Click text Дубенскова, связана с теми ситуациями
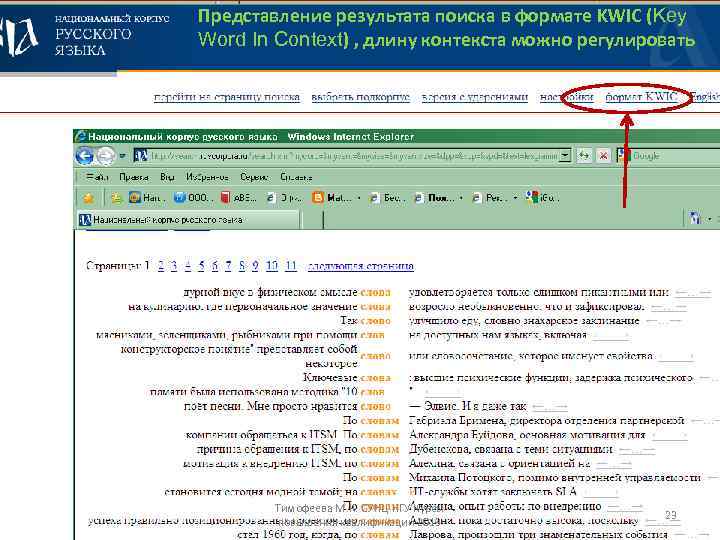This screenshot has width=720, height=540. tap(511, 449)
